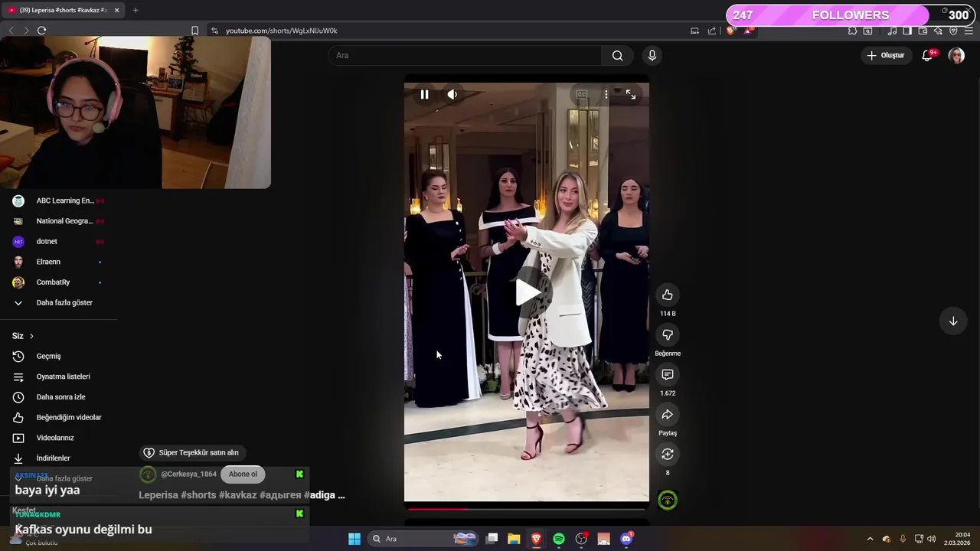
Task: Go to next Short with down arrow
Action: 953,321
